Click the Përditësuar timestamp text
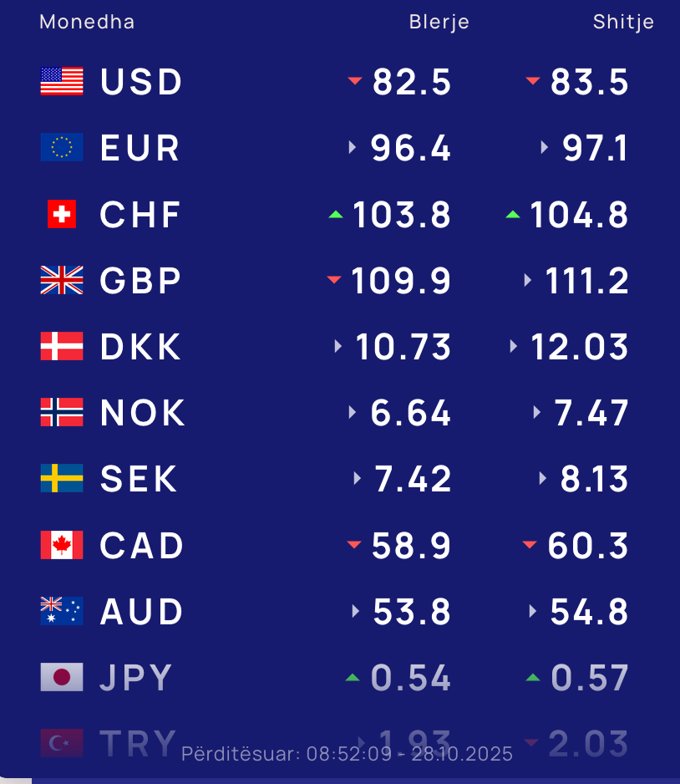Viewport: 680px width, 784px height. (x=347, y=754)
